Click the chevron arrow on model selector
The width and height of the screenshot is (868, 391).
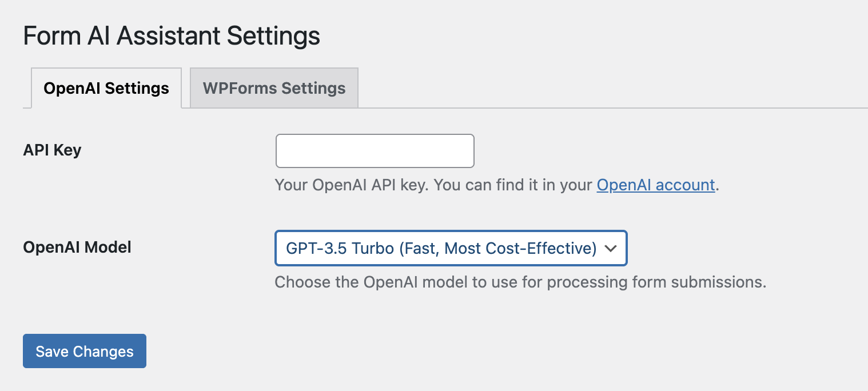pos(611,248)
